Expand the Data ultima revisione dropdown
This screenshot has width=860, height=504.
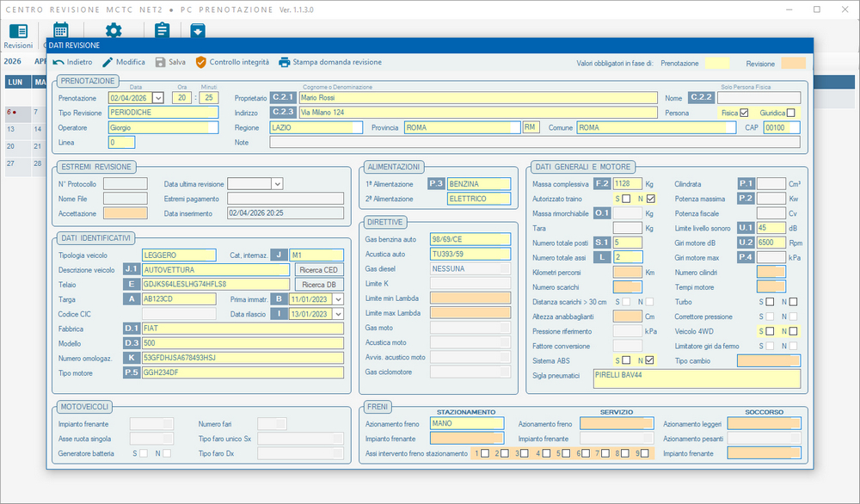(x=277, y=183)
